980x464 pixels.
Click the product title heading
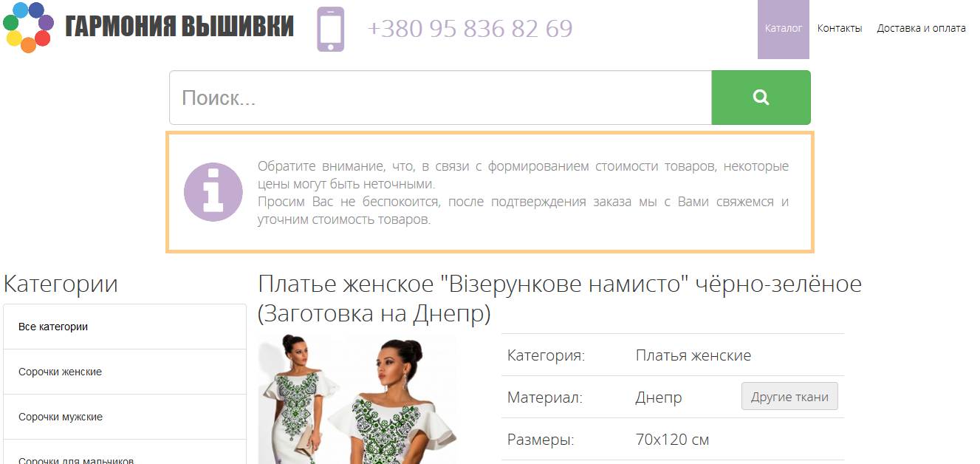tap(560, 298)
